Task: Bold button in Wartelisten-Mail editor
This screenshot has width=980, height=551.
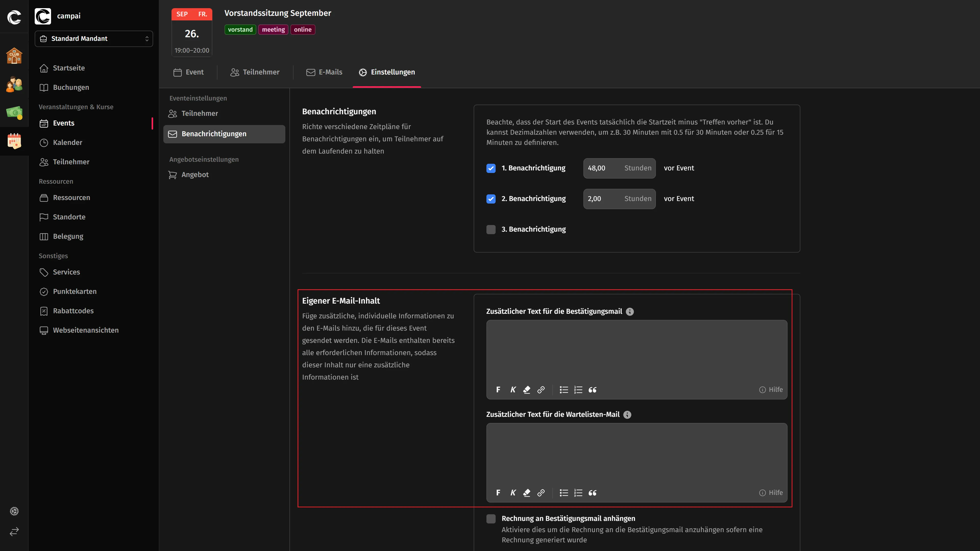Action: (498, 493)
